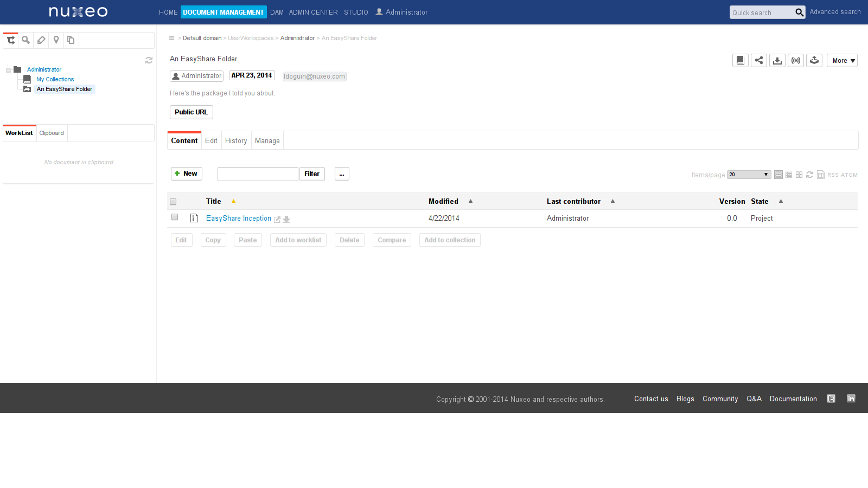Open the tag (label) tab in sidebar
The width and height of the screenshot is (868, 488).
(41, 40)
